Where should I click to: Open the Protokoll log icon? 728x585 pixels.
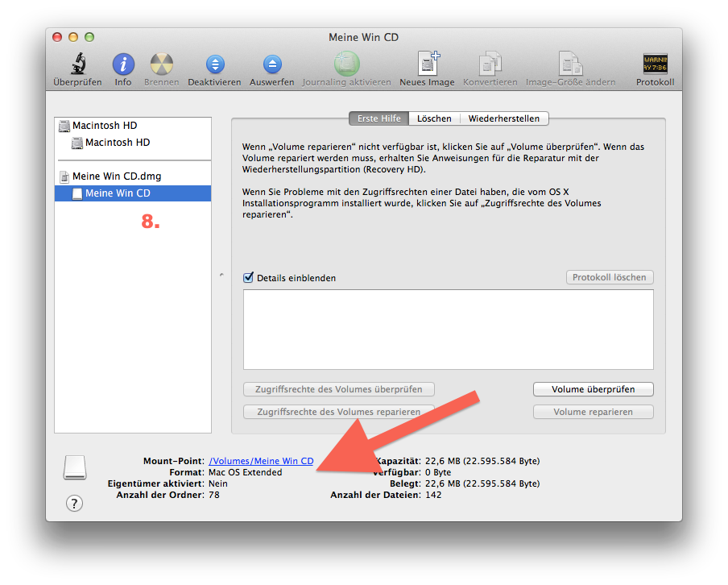(x=655, y=64)
